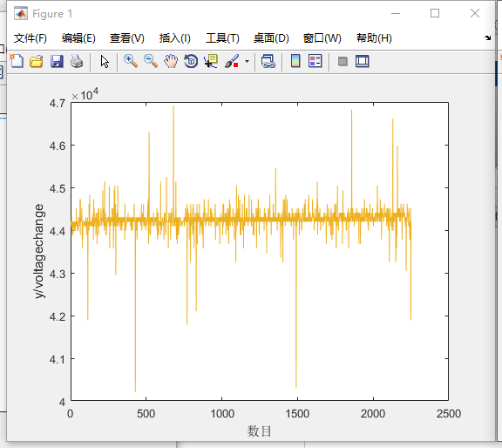Open the 文件(F) menu
Image resolution: width=502 pixels, height=448 pixels.
[x=31, y=38]
